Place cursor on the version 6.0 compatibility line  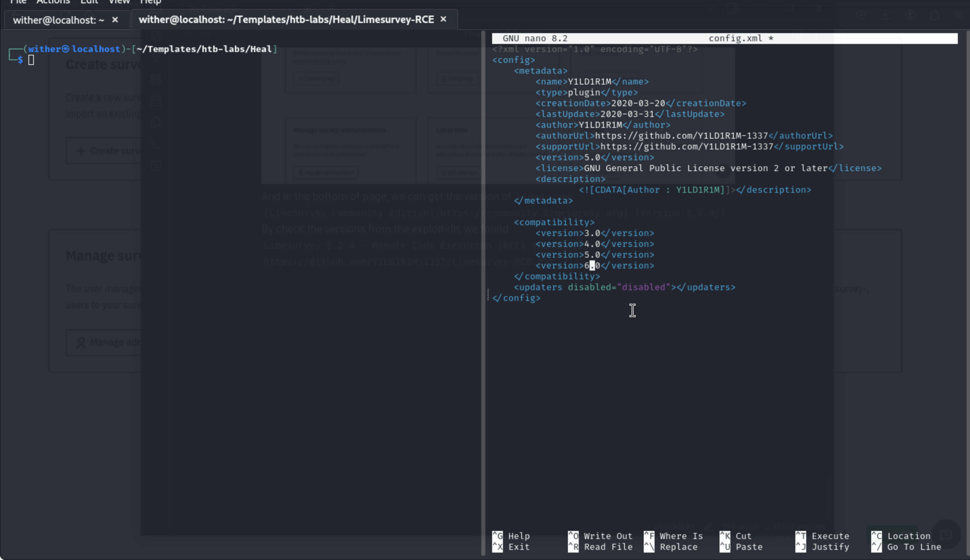coord(594,265)
